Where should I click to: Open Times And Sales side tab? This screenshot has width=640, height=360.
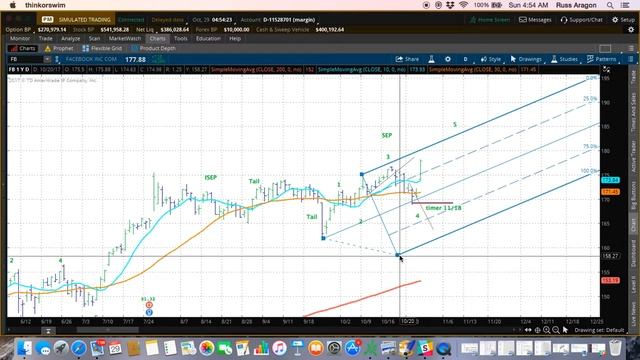click(x=633, y=113)
